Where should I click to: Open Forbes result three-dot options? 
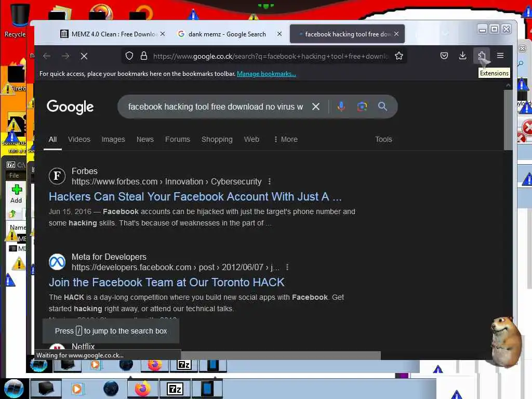[x=270, y=181]
